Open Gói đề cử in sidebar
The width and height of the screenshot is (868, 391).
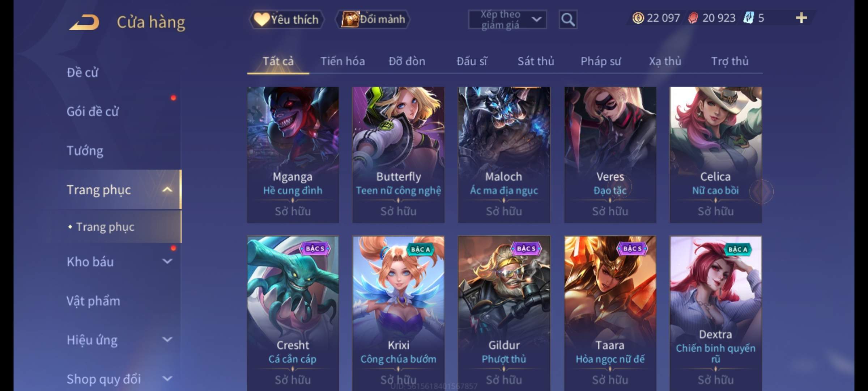(x=93, y=112)
